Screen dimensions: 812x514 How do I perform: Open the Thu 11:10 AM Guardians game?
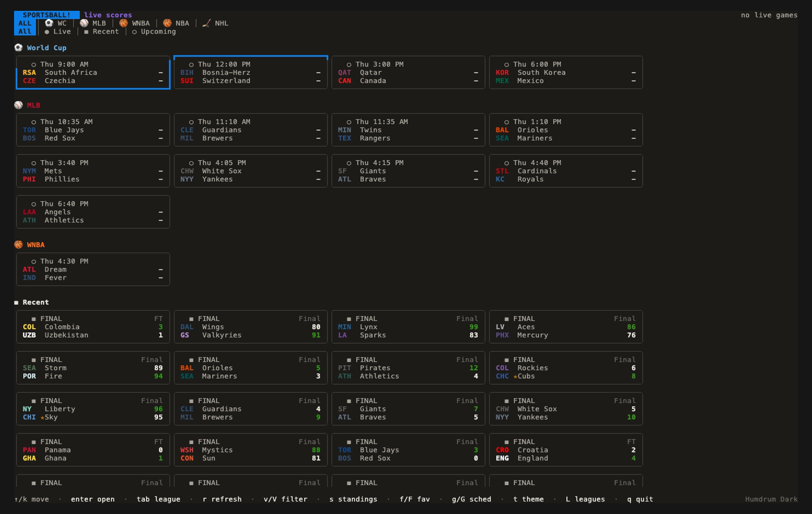(x=251, y=130)
